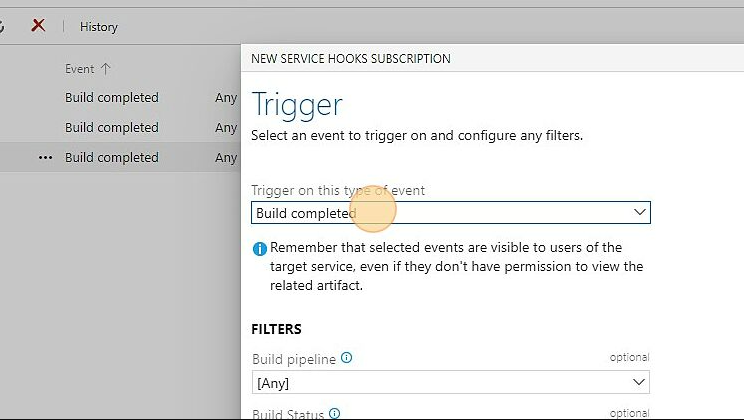Click the Build pipeline field label
Image resolution: width=744 pixels, height=420 pixels.
(x=294, y=358)
